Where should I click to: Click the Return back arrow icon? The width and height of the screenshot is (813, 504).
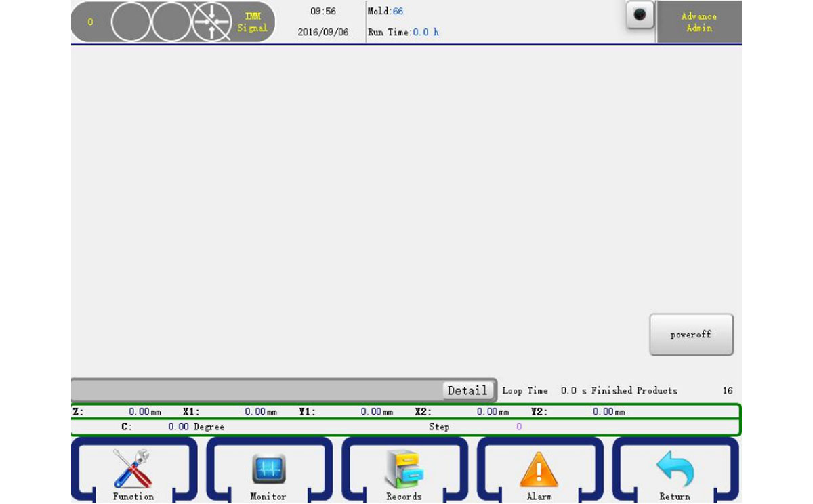pyautogui.click(x=675, y=469)
